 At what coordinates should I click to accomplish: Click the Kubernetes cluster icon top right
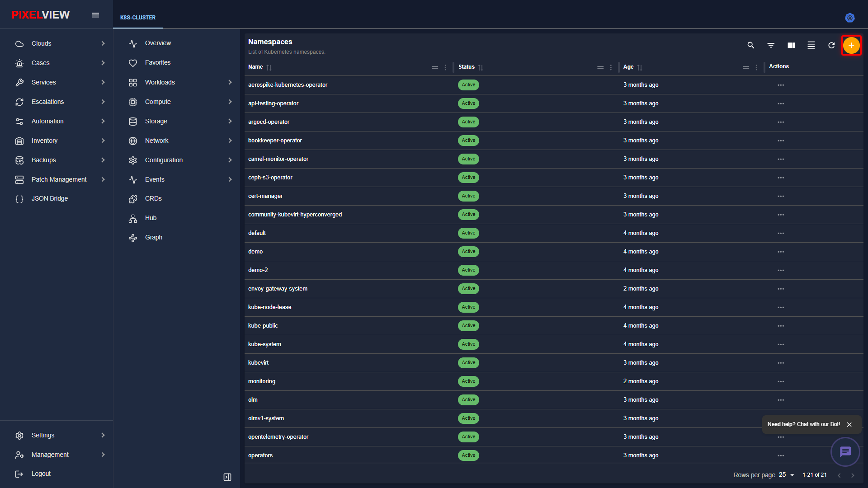coord(849,18)
